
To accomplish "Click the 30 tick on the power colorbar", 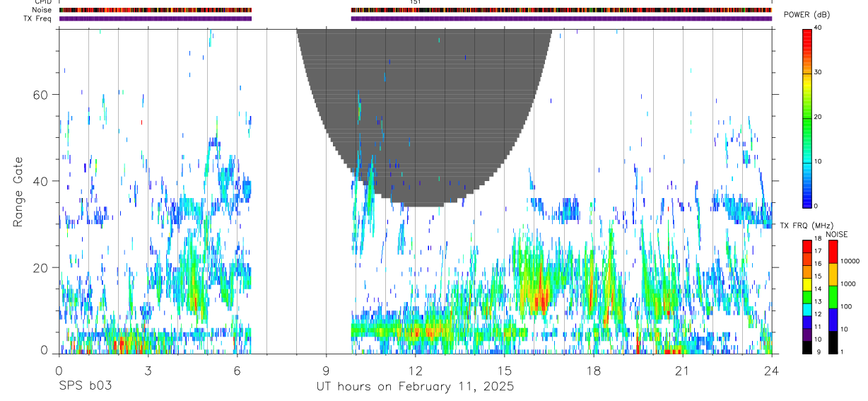I will click(818, 73).
